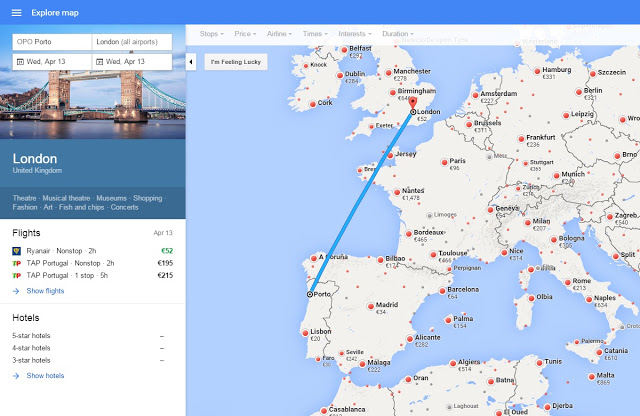The width and height of the screenshot is (640, 416).
Task: Click return date calendar icon
Action: point(99,62)
